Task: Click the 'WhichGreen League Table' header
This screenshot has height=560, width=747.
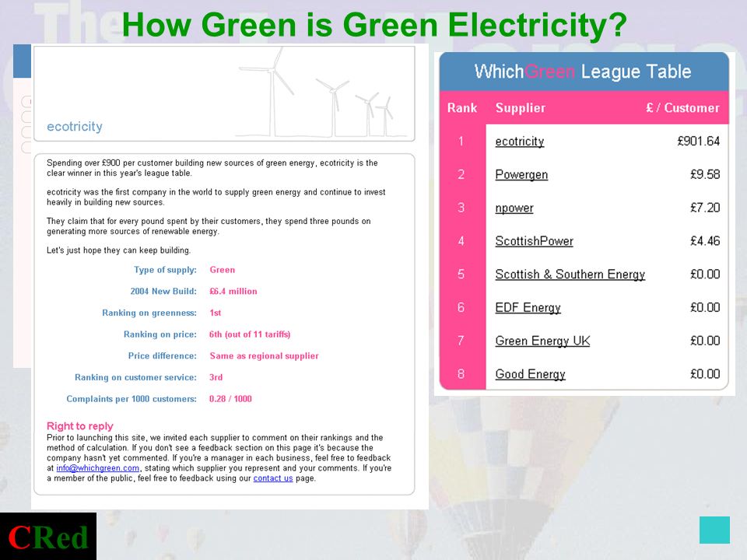Action: [x=583, y=72]
